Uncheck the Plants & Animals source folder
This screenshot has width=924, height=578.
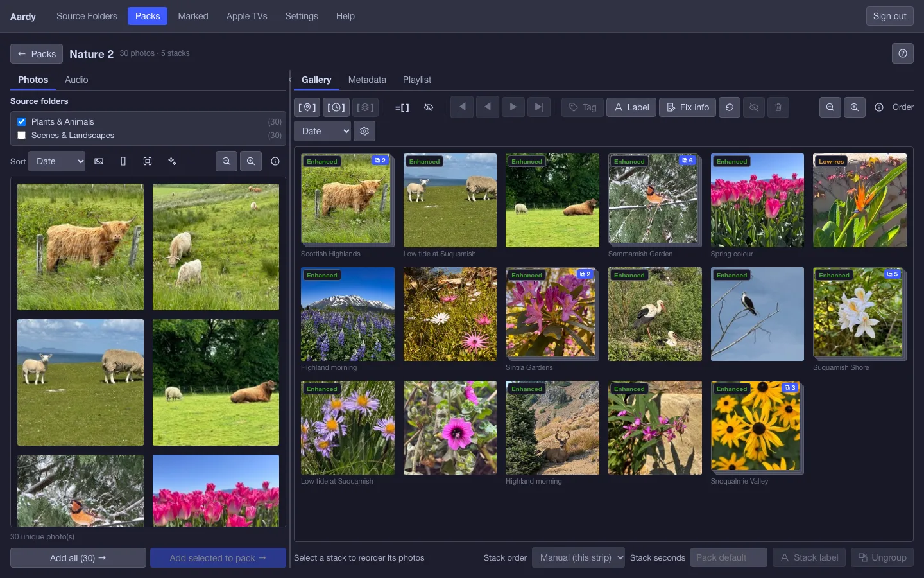(21, 121)
